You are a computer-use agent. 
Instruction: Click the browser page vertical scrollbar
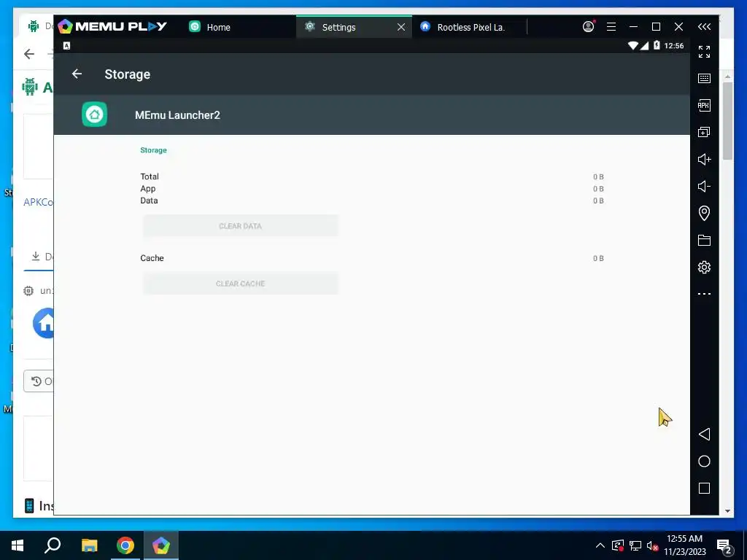click(727, 121)
